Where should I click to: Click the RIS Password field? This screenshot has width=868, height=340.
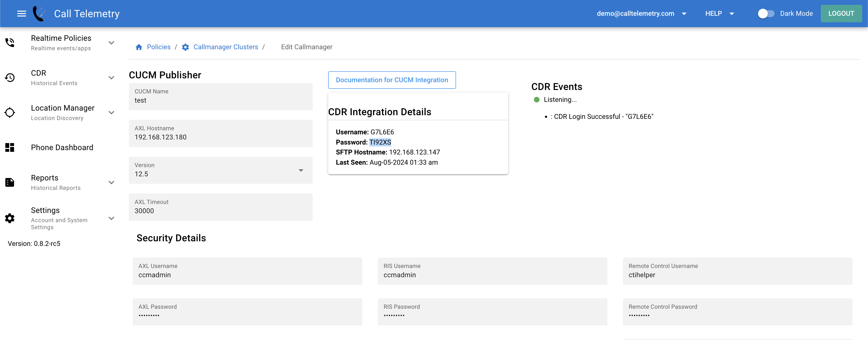point(492,312)
